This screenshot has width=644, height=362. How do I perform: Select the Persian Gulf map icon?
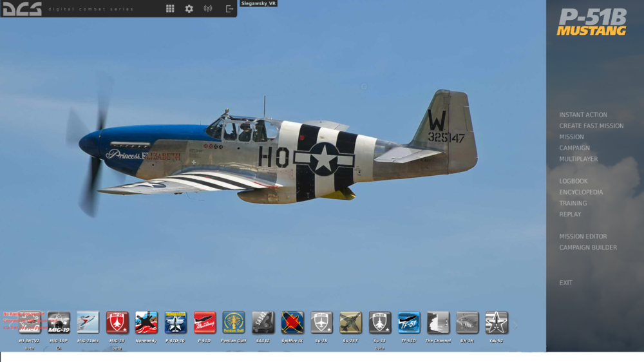(234, 322)
